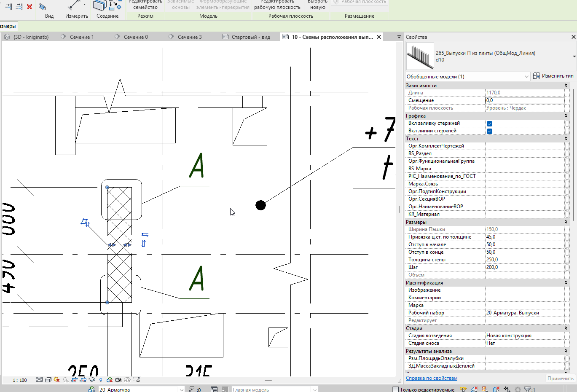Click the Применить button

coord(560,379)
